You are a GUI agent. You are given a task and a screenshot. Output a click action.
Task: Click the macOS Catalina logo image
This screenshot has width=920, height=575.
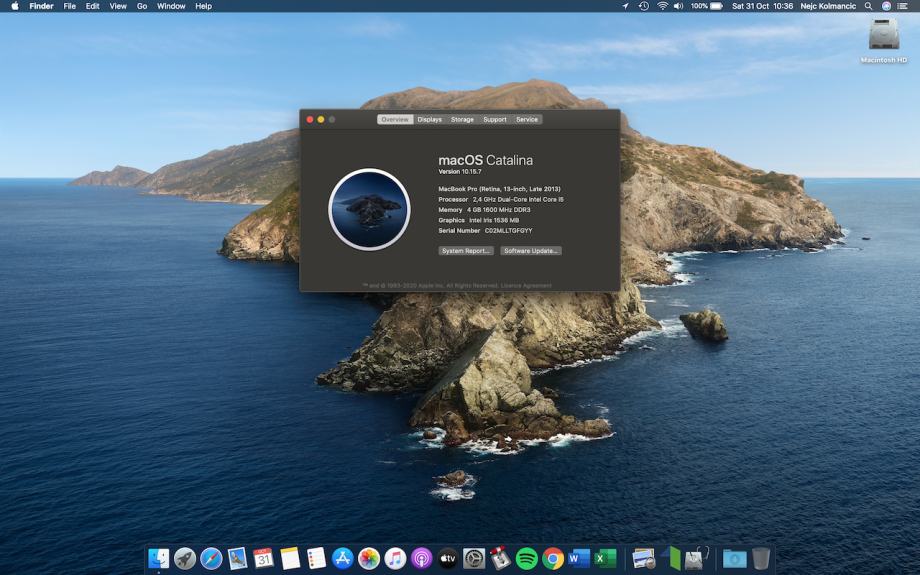coord(369,209)
